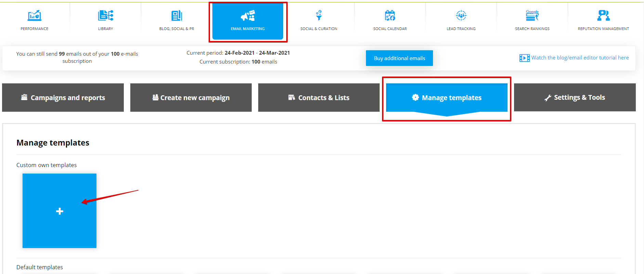
Task: Click the SOCIAL CALENDAR menu label
Action: coord(390,29)
